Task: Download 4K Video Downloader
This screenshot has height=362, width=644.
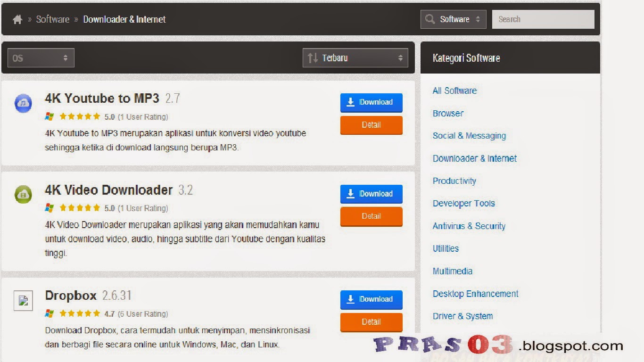Action: 372,194
